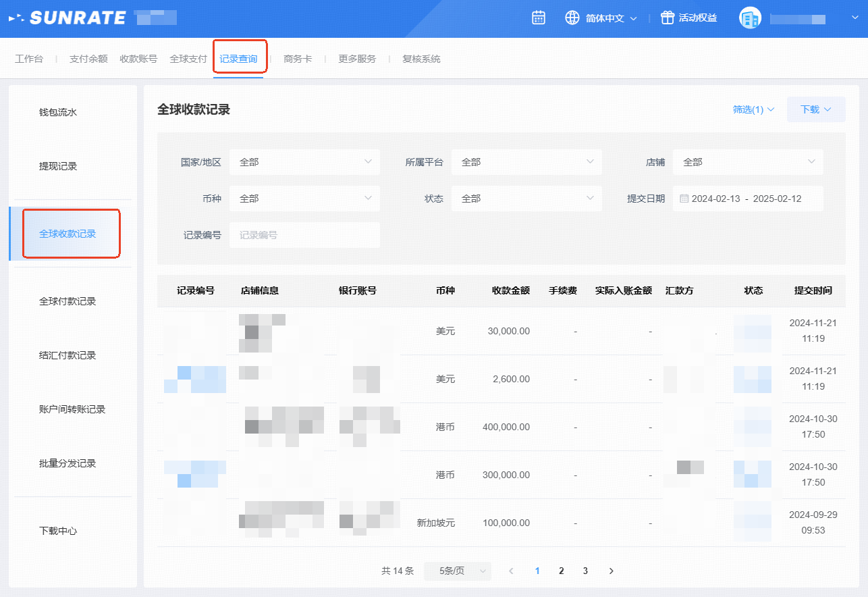868x597 pixels.
Task: Click the SUNRATE logo
Action: [67, 18]
